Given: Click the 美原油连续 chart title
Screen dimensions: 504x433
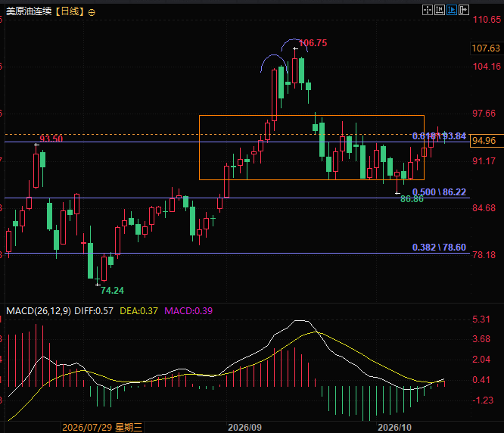Looking at the screenshot, I should [29, 11].
